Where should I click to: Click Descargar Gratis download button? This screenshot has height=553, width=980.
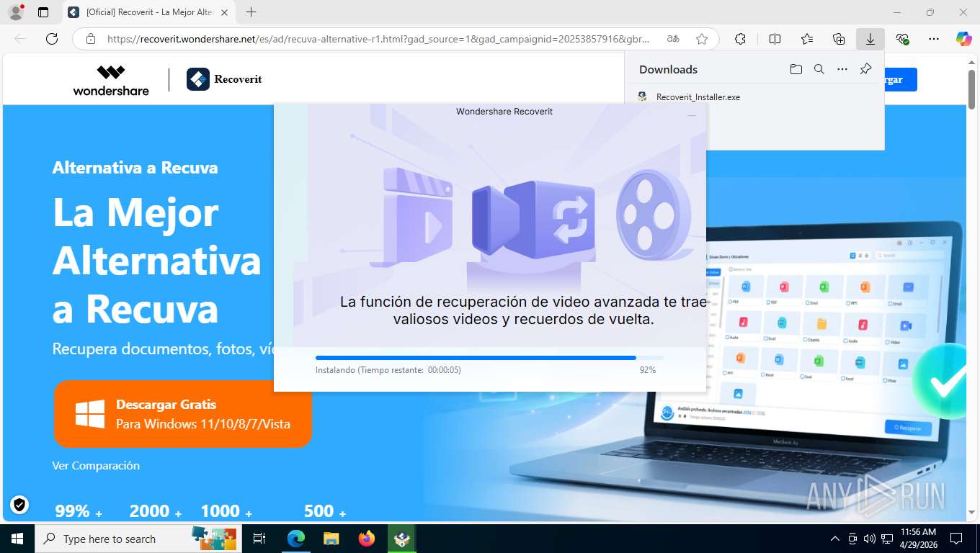coord(182,414)
